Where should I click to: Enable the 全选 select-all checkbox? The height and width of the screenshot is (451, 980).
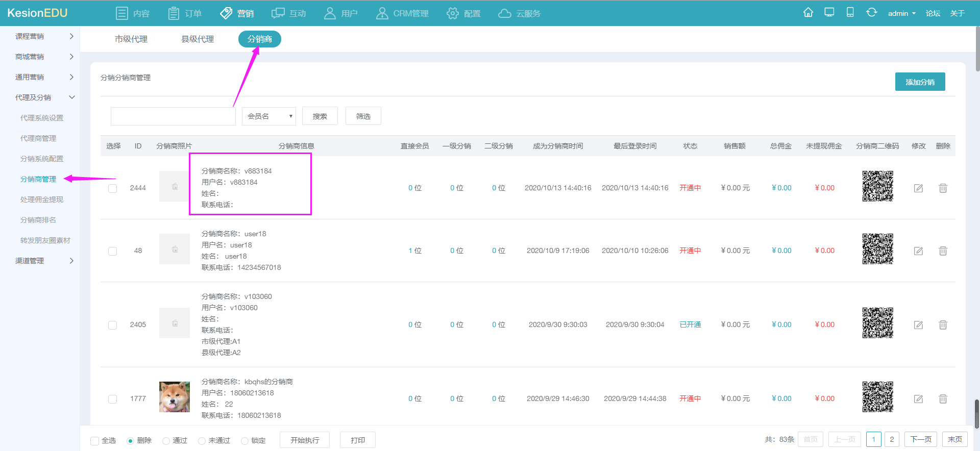tap(94, 441)
